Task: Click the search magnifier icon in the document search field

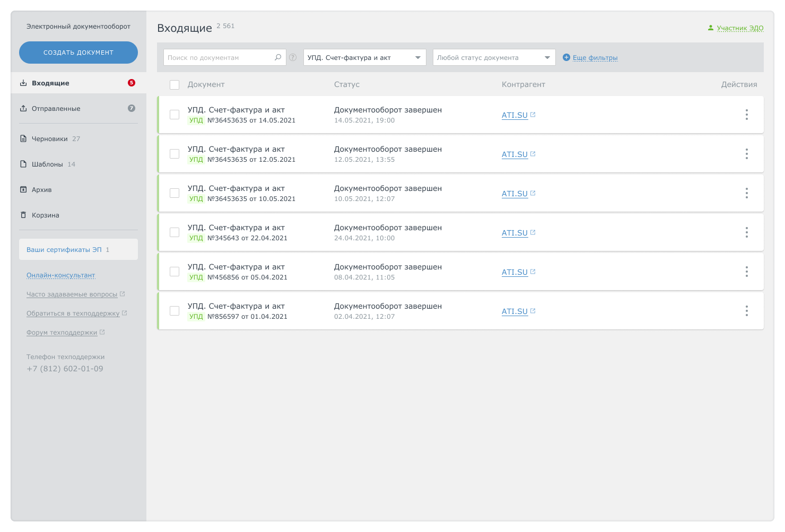Action: pos(278,57)
